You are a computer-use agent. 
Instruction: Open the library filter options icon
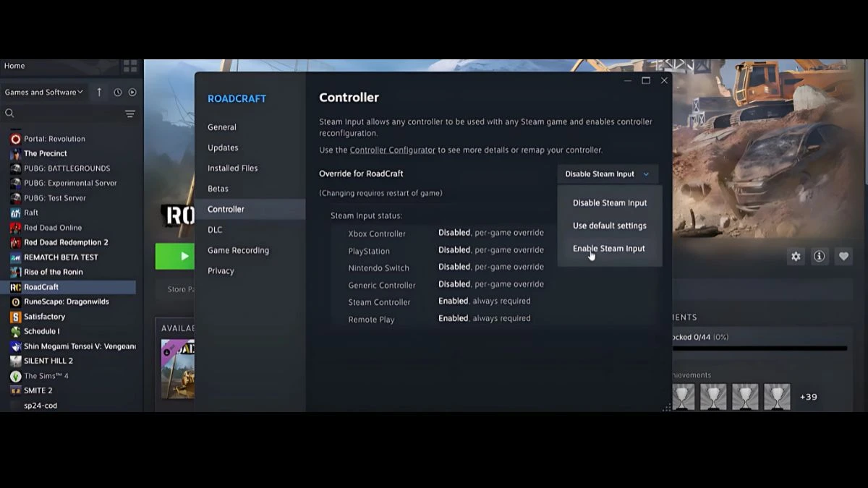pos(130,114)
